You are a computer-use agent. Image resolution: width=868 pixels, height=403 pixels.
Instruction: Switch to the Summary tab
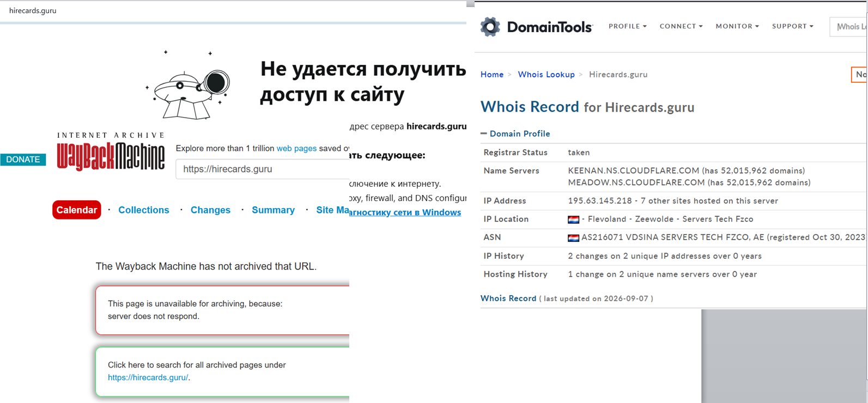(x=273, y=210)
